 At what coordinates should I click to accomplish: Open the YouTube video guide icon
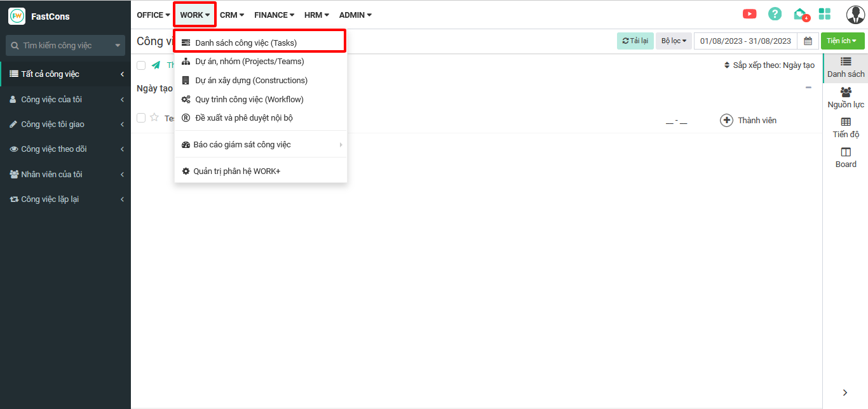point(749,14)
